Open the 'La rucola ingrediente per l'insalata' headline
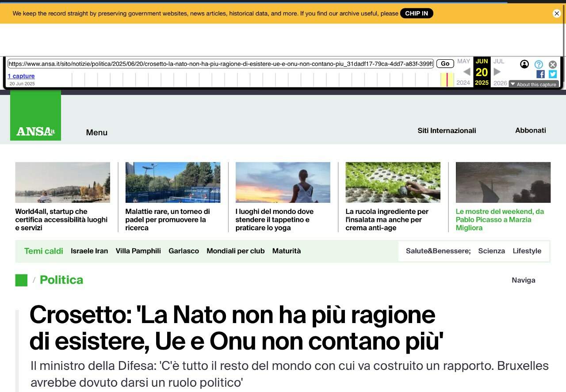566x392 pixels. 387,220
